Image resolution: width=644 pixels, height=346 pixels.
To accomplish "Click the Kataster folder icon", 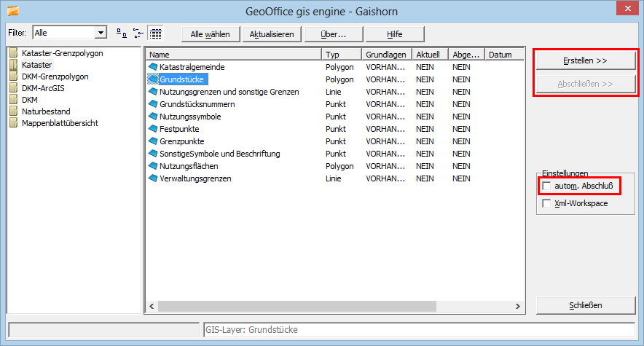I will (x=14, y=65).
